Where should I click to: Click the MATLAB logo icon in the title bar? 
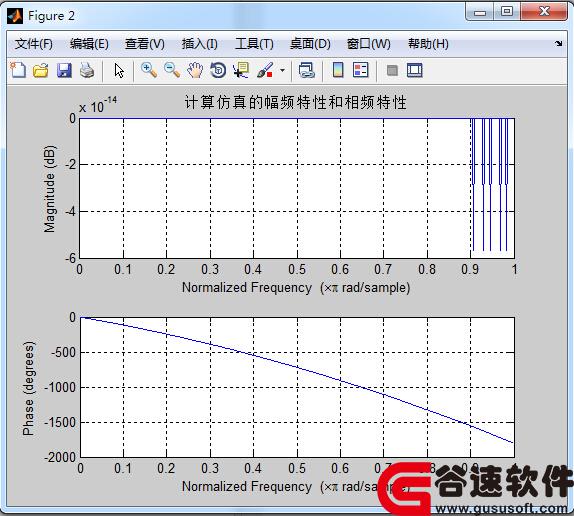click(x=15, y=16)
